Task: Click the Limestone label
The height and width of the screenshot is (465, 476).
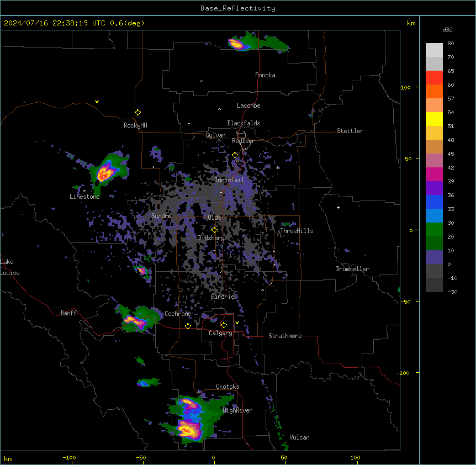Action: pyautogui.click(x=84, y=197)
